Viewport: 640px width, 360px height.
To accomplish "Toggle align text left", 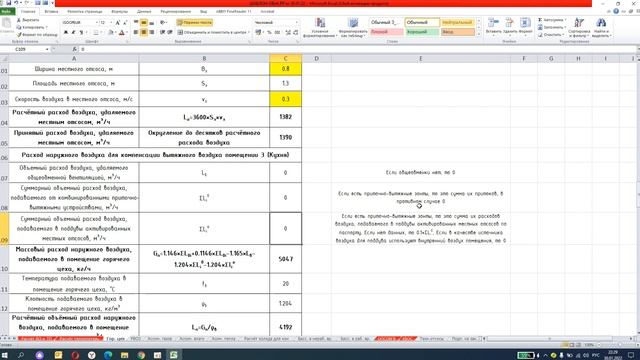I will pyautogui.click(x=136, y=32).
